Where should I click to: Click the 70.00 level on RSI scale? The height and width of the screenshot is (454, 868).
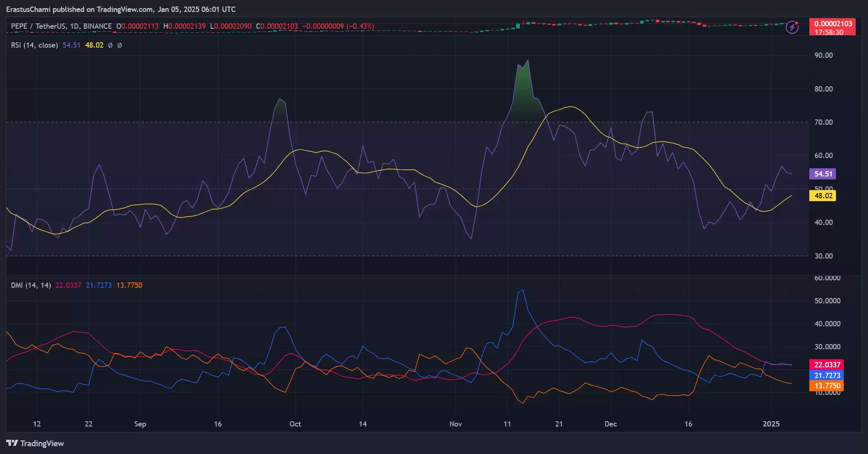pos(823,122)
